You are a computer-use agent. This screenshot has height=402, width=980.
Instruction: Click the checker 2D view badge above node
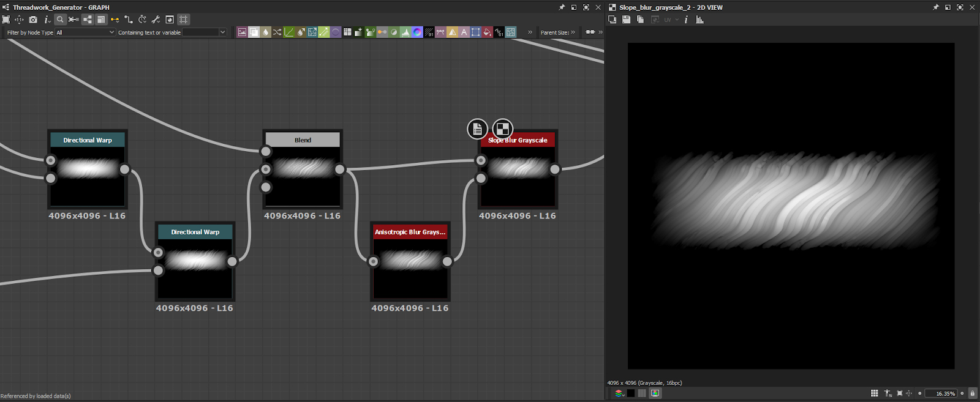[502, 129]
